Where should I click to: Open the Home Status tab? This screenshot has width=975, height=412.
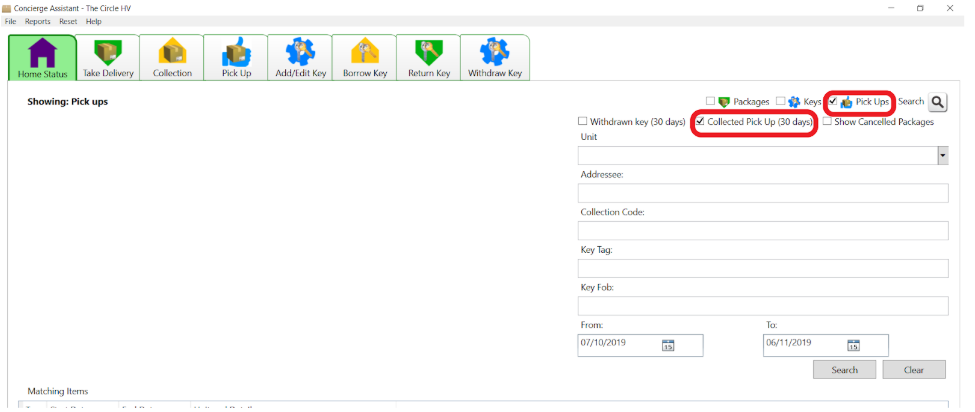coord(42,58)
